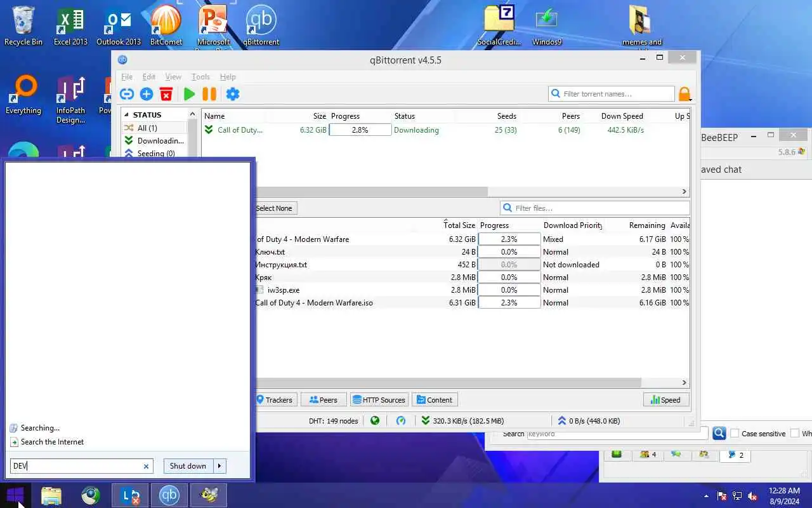Image resolution: width=812 pixels, height=508 pixels.
Task: Open the Download Priority cell for Ключ.txt
Action: (x=572, y=252)
